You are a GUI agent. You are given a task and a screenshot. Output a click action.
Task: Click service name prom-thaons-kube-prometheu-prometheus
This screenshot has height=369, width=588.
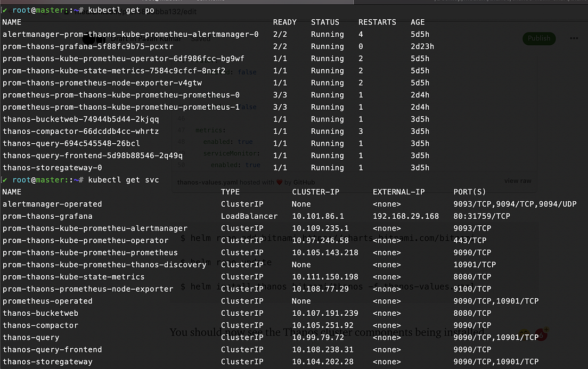(x=90, y=252)
